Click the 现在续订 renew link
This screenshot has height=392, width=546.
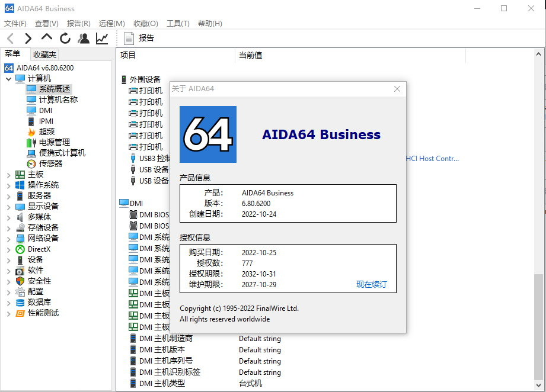point(371,284)
